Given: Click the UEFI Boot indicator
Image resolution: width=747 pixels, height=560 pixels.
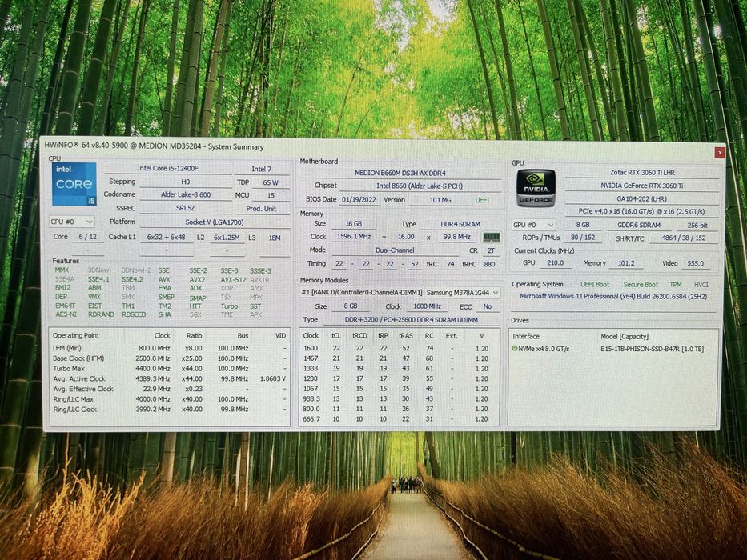Looking at the screenshot, I should pos(595,284).
